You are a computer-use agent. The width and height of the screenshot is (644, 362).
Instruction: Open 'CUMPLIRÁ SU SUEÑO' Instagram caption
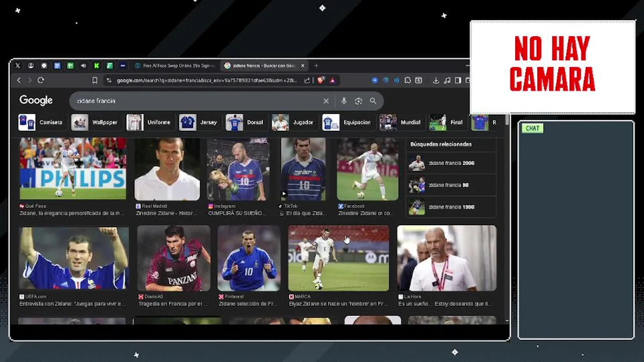(x=237, y=213)
